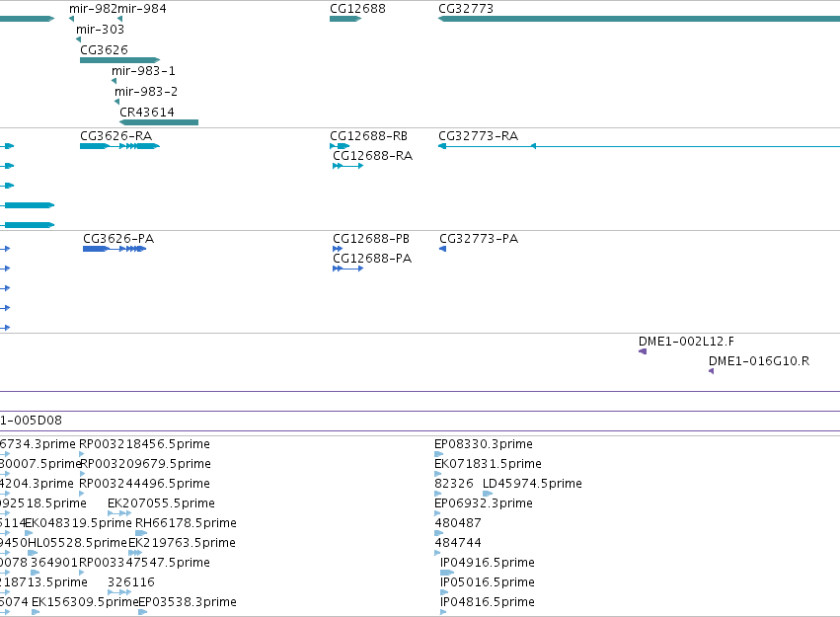Open the CG3626-RA transcript label
The image size is (840, 617).
coord(115,136)
